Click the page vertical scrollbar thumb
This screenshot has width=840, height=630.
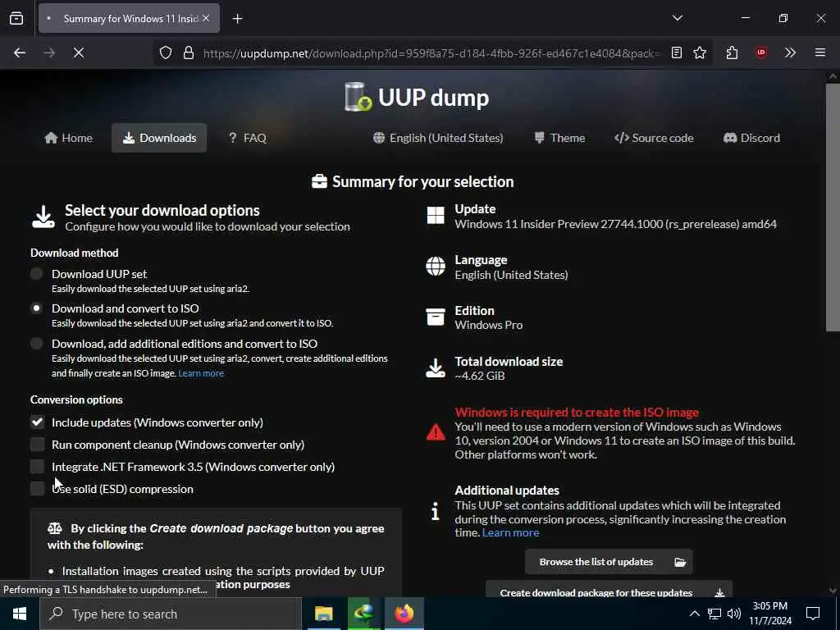(832, 207)
